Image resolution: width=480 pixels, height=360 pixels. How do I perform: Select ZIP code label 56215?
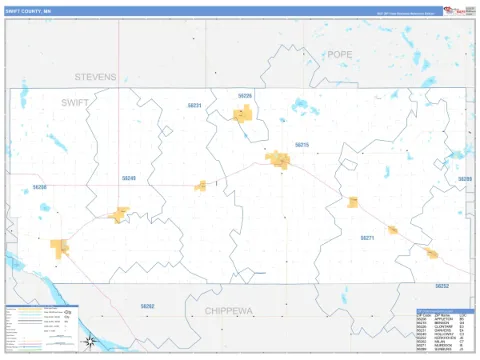[x=302, y=145]
